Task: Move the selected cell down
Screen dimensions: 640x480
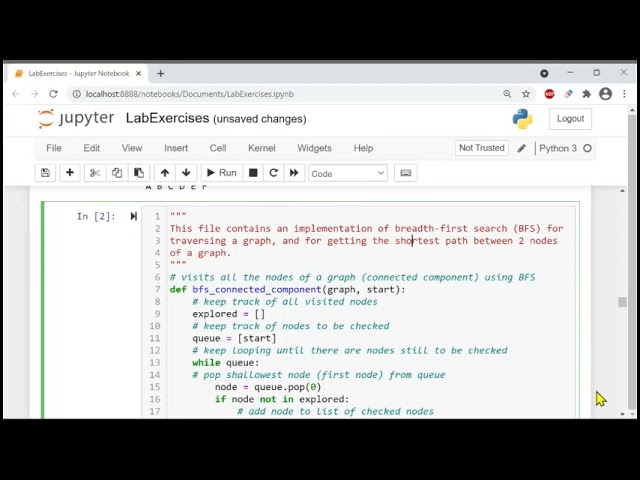Action: point(186,173)
